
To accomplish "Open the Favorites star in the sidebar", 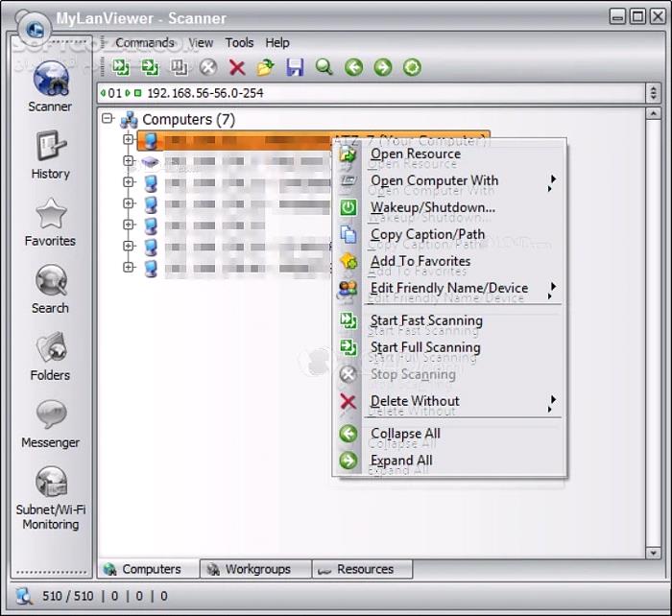I will tap(50, 222).
